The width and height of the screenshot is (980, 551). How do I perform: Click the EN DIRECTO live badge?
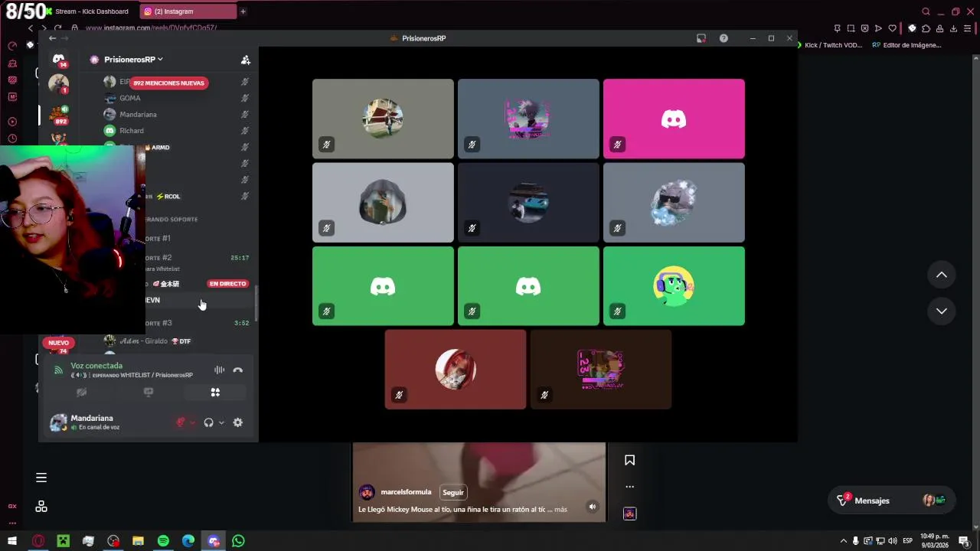pos(227,284)
